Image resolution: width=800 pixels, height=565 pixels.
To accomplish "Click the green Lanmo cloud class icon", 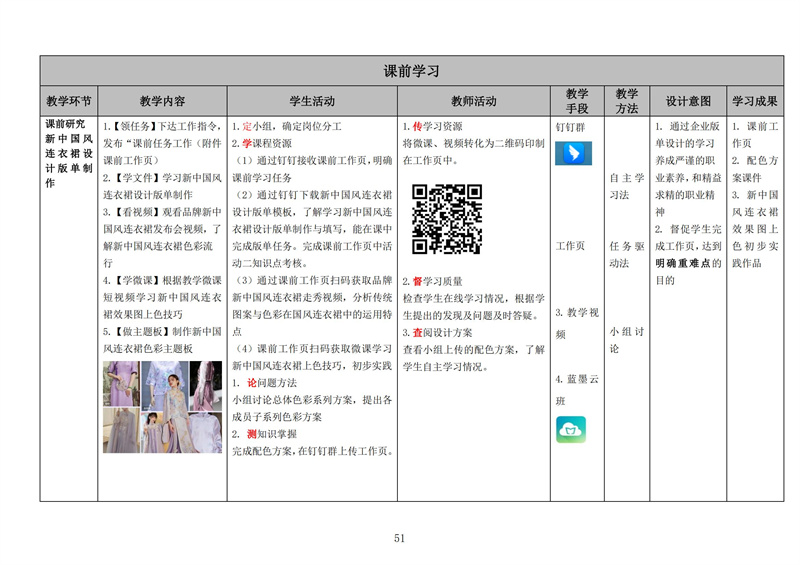I will coord(571,429).
